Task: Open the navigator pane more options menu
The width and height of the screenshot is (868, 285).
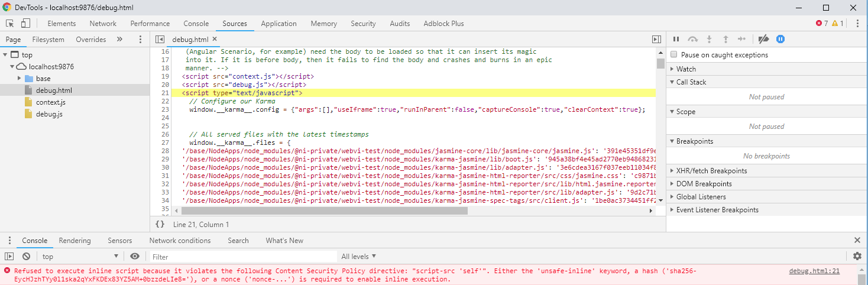Action: (x=140, y=40)
